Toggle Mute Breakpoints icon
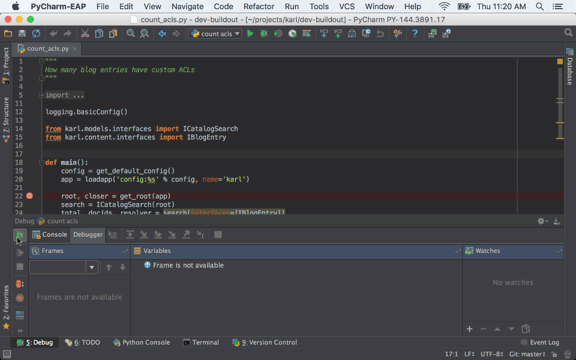The image size is (576, 360). click(x=20, y=298)
